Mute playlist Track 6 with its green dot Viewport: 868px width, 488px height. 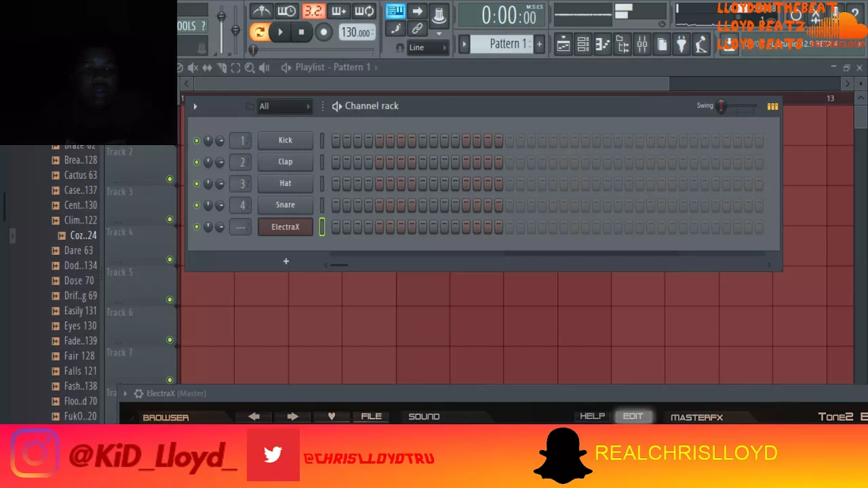(170, 340)
